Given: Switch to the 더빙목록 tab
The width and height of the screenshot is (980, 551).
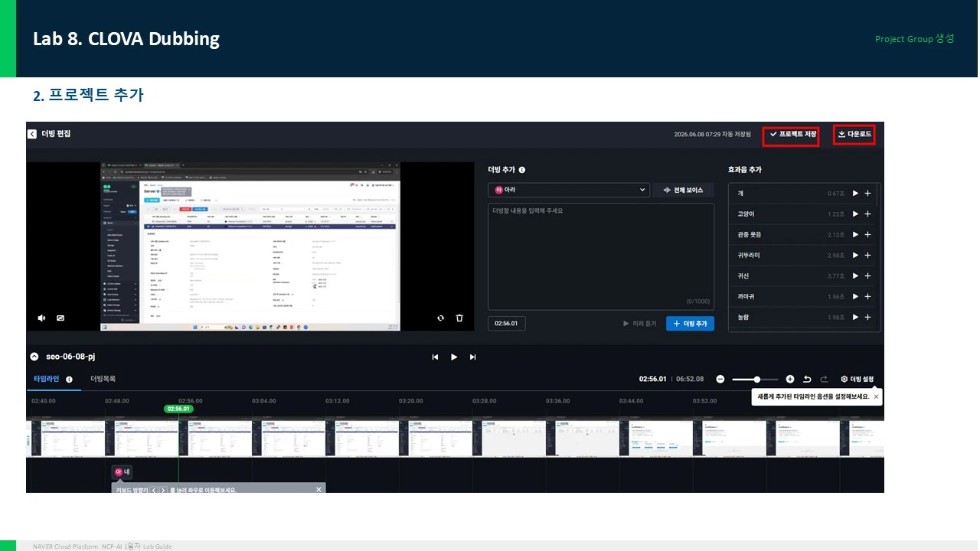Looking at the screenshot, I should point(103,379).
